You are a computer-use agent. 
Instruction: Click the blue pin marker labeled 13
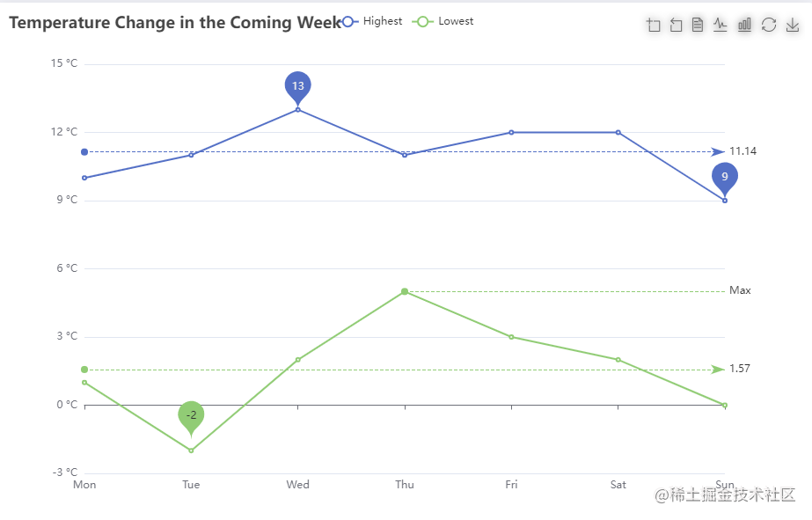click(297, 85)
